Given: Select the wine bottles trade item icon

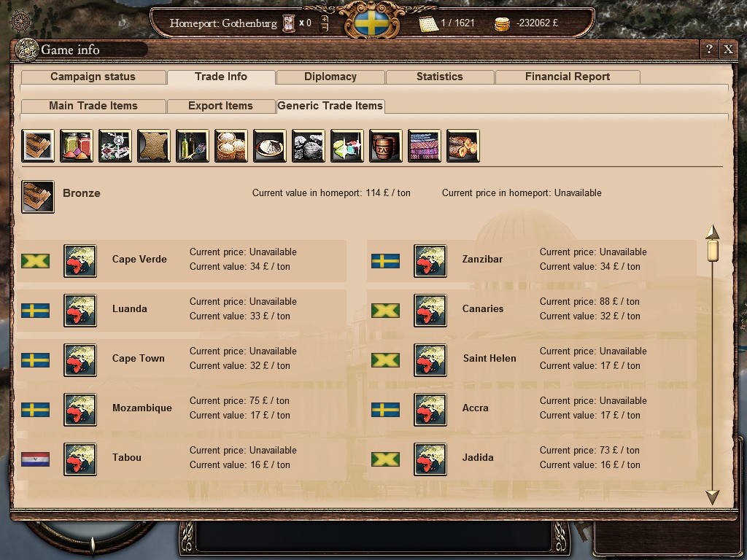Looking at the screenshot, I should pos(193,146).
